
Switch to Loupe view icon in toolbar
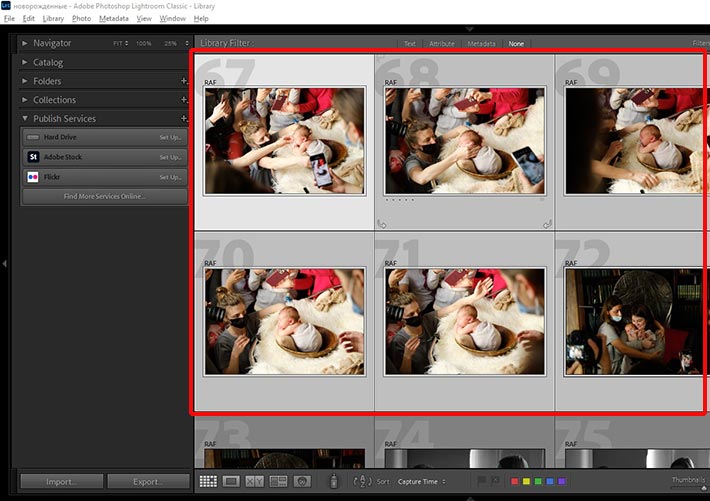tap(231, 481)
